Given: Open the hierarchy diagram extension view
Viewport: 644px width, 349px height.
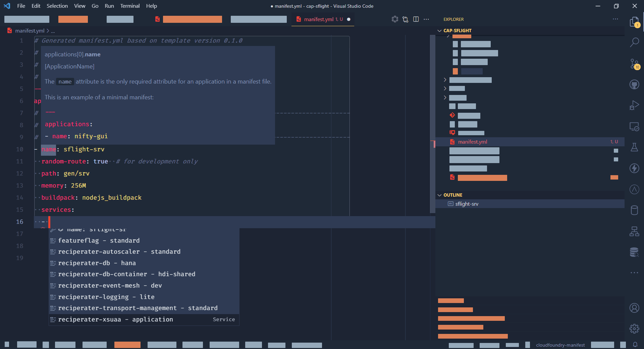Looking at the screenshot, I should pyautogui.click(x=634, y=231).
